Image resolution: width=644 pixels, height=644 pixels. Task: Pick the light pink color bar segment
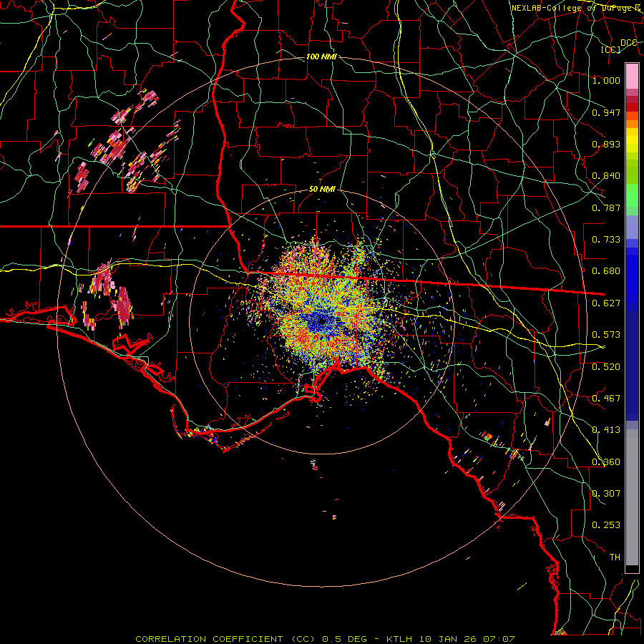pos(632,76)
